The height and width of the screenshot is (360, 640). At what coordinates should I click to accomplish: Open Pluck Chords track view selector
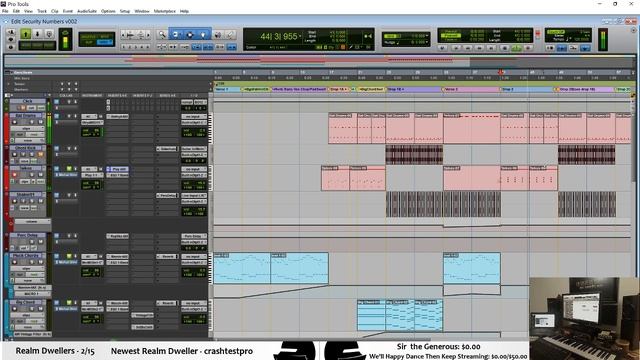pos(27,269)
